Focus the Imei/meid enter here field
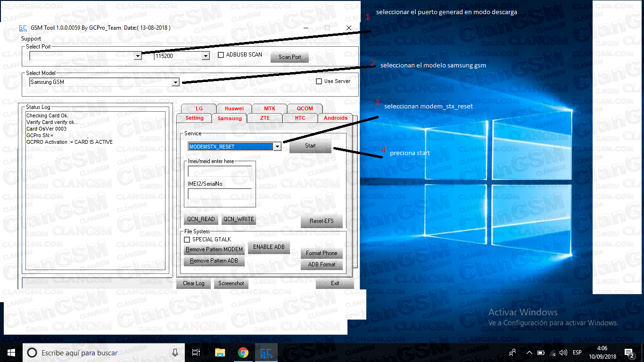The image size is (644, 362). (220, 171)
